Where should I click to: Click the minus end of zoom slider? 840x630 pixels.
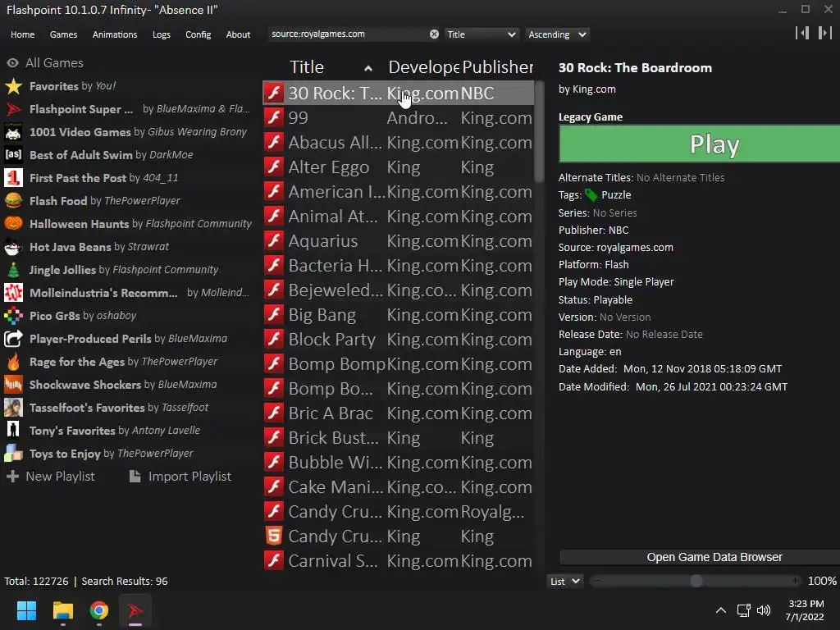[x=597, y=581]
